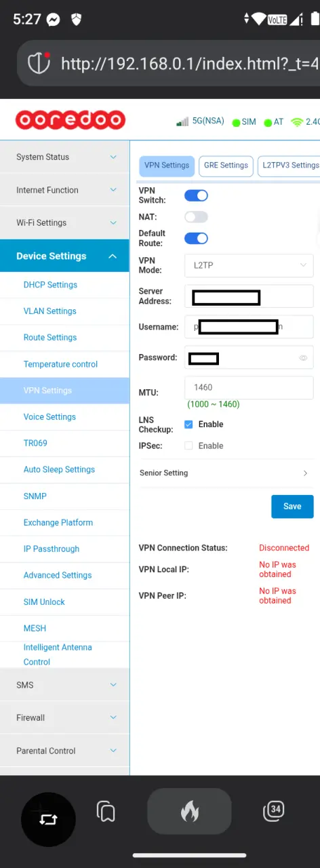Open the tab switcher showing 34 tabs
The image size is (320, 868).
[273, 810]
